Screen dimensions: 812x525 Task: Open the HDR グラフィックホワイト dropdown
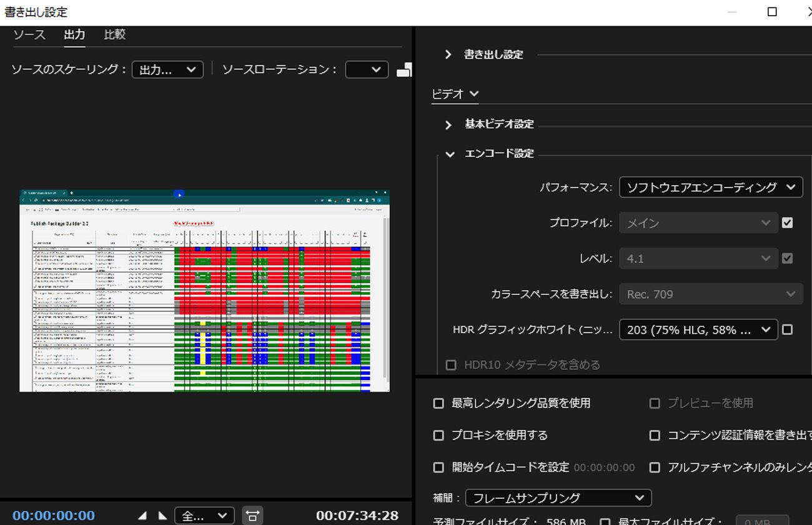coord(698,329)
